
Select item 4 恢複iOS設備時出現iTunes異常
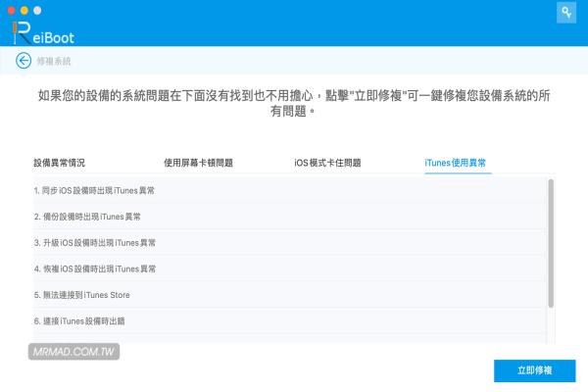pos(290,269)
